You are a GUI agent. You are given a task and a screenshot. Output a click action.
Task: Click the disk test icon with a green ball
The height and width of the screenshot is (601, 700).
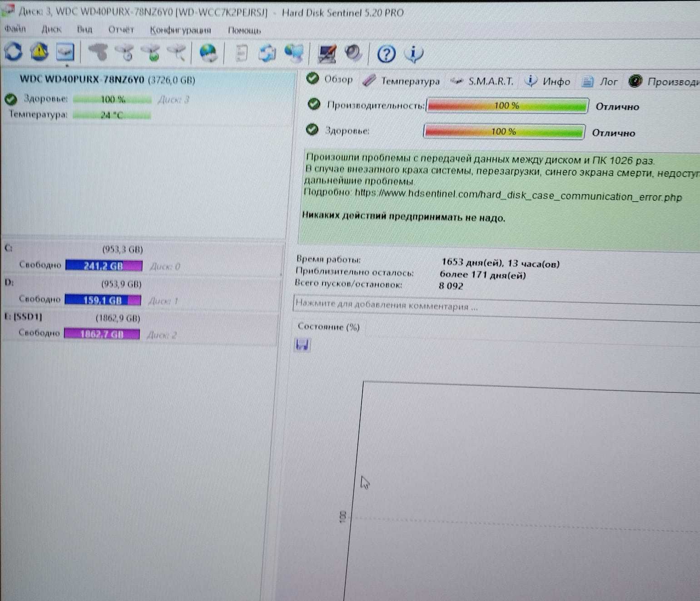pos(151,53)
